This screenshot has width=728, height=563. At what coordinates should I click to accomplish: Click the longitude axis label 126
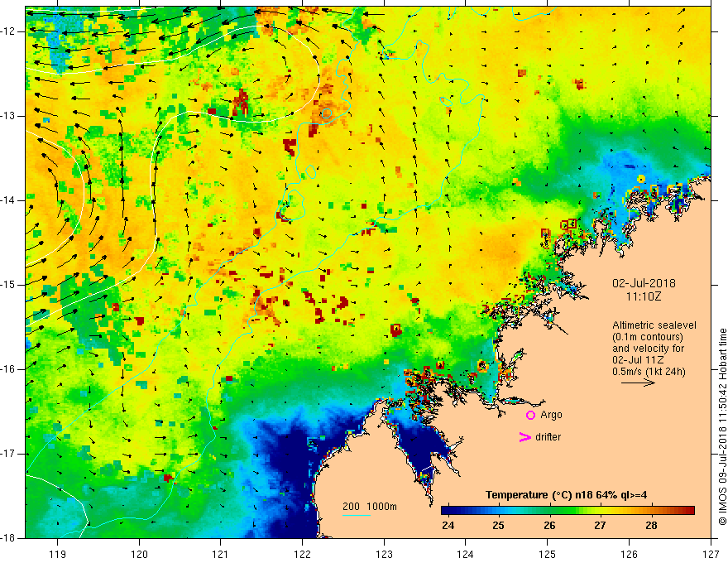[x=629, y=554]
